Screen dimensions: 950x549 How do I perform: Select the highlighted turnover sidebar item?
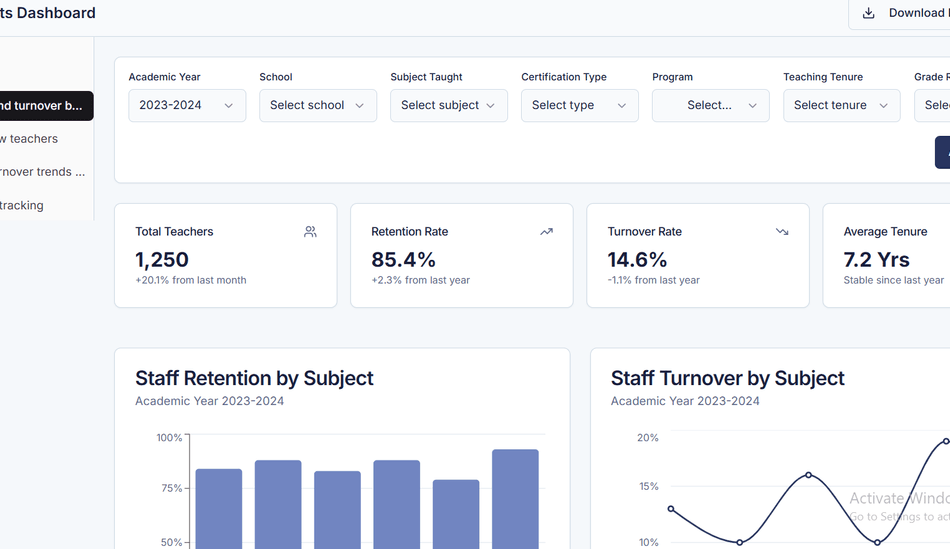pos(44,106)
